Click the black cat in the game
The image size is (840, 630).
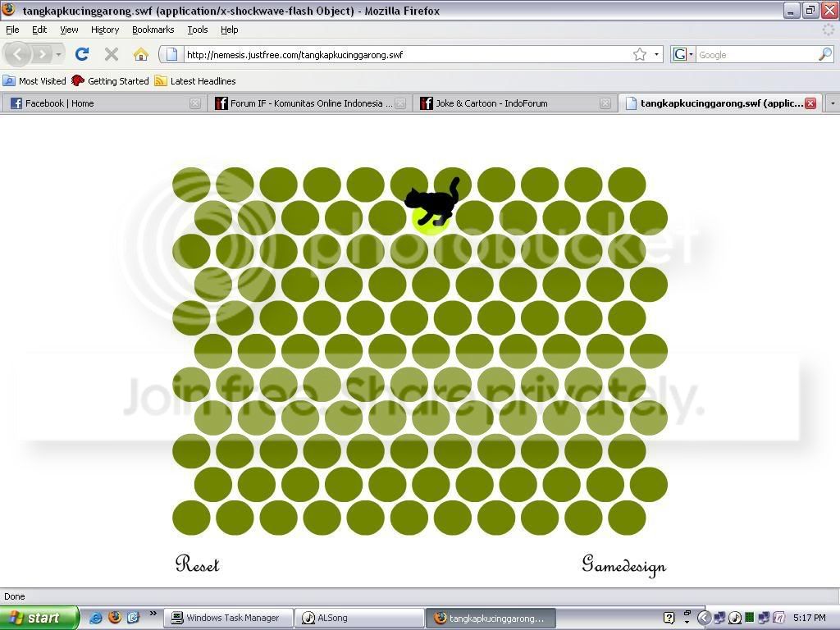[433, 202]
